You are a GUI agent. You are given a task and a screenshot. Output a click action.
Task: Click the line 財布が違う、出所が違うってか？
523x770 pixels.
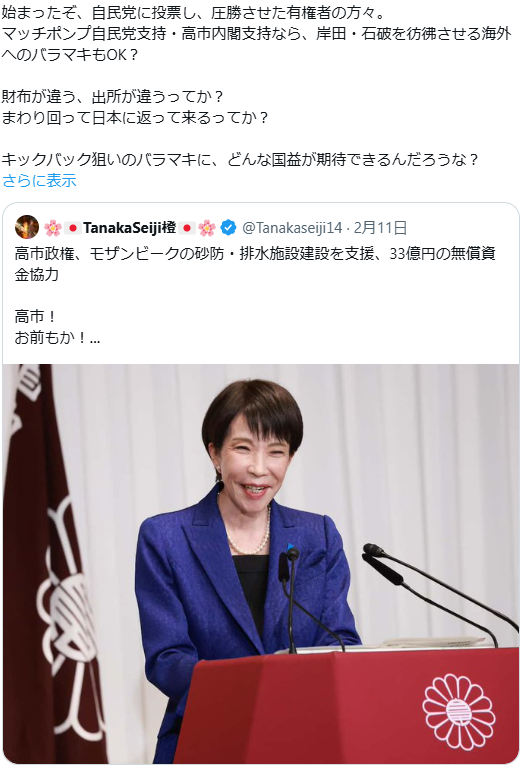coord(112,96)
